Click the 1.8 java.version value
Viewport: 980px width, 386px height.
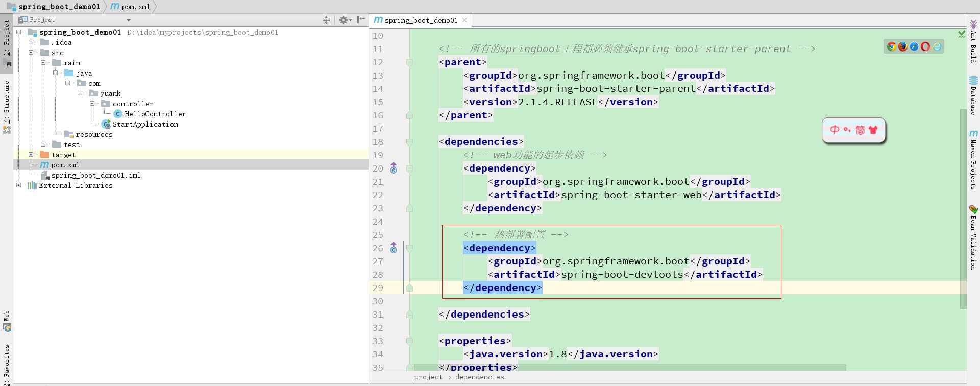tap(558, 354)
